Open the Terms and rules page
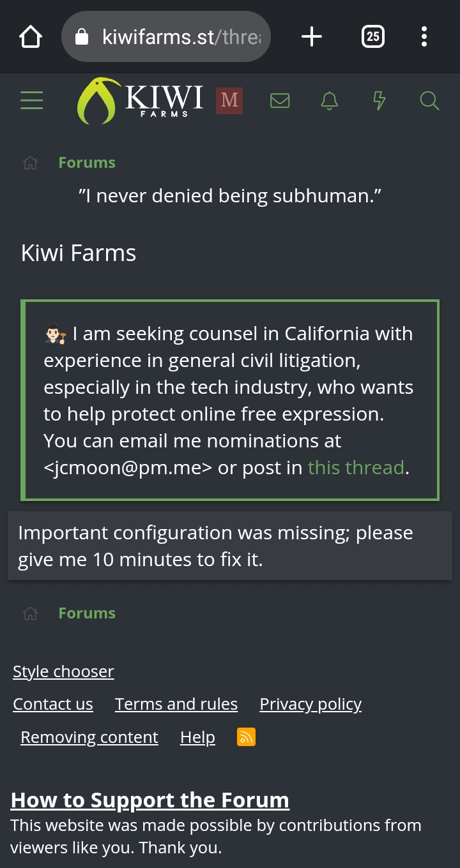The height and width of the screenshot is (868, 460). pyautogui.click(x=176, y=704)
